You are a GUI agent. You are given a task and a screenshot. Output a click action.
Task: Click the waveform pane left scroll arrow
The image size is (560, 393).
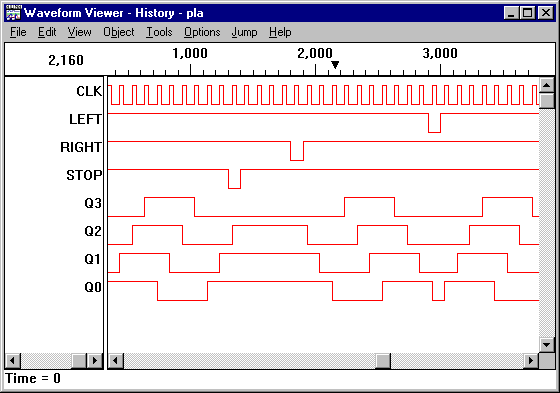pos(116,360)
